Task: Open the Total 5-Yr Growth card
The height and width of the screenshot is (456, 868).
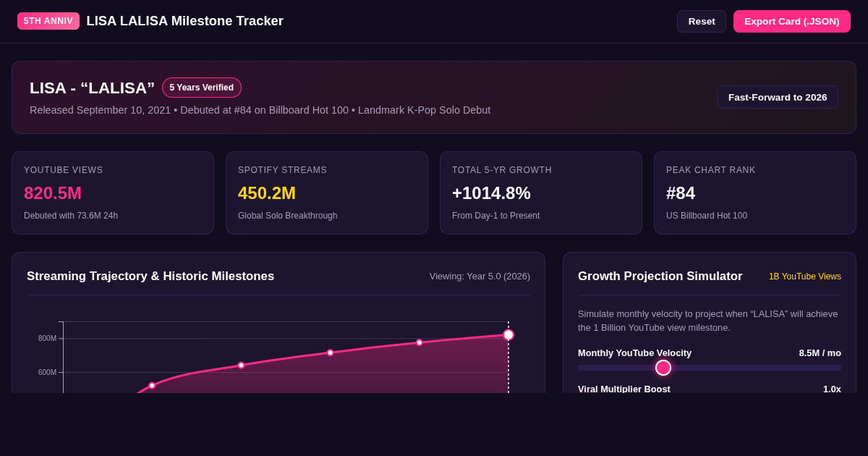Action: 541,193
